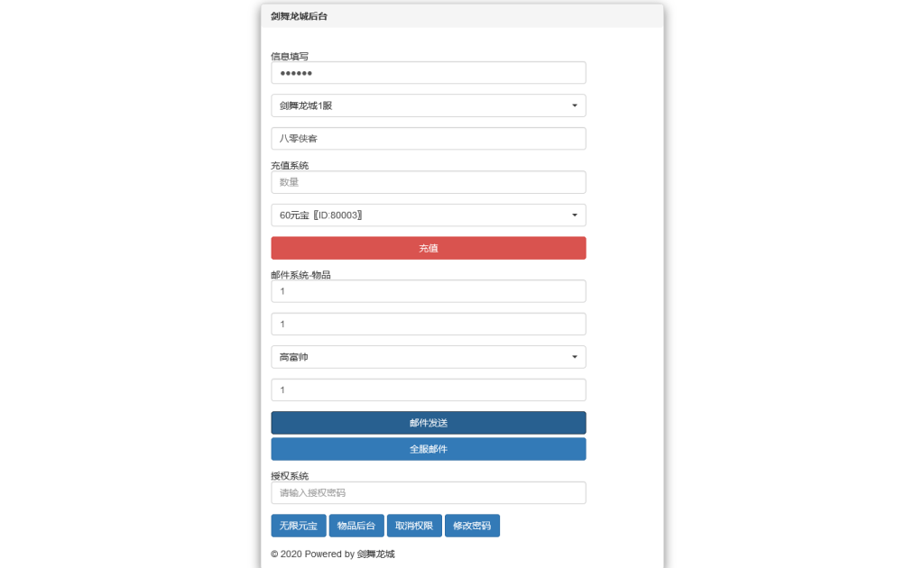Open the 高富帅 recipient dropdown in mail section
Image resolution: width=924 pixels, height=568 pixels.
[428, 356]
